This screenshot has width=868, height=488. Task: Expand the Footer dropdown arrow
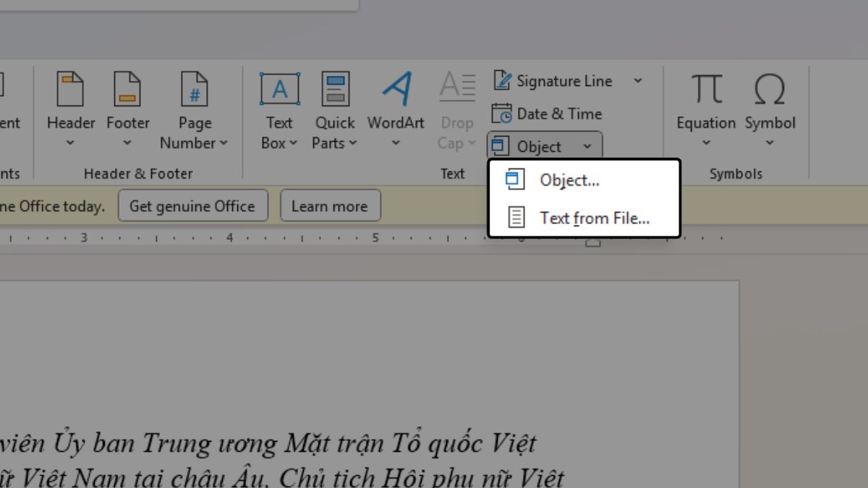127,143
